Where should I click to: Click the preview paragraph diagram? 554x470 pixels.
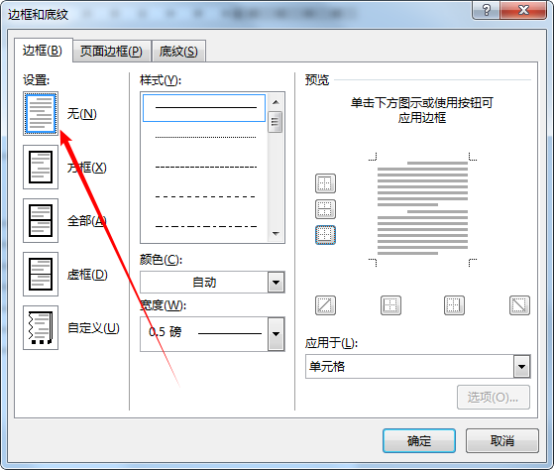point(423,210)
